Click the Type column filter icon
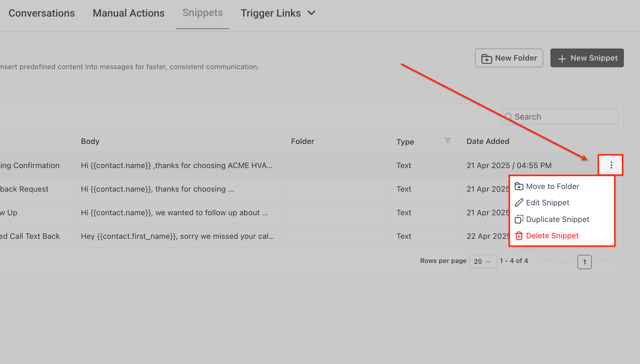This screenshot has height=364, width=640. point(447,140)
